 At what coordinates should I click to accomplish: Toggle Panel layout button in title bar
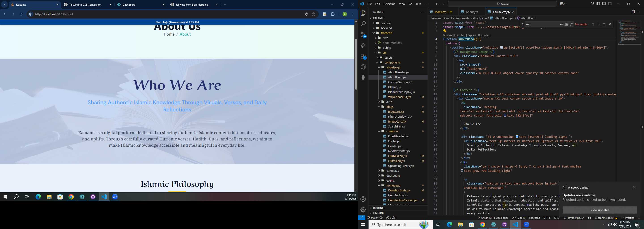pos(604,4)
